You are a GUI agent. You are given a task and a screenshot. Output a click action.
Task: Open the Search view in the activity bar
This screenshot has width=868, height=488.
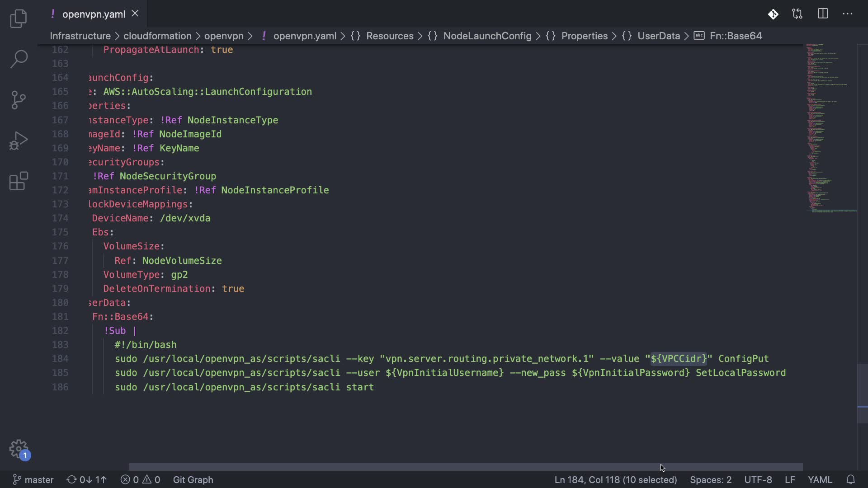coord(19,59)
